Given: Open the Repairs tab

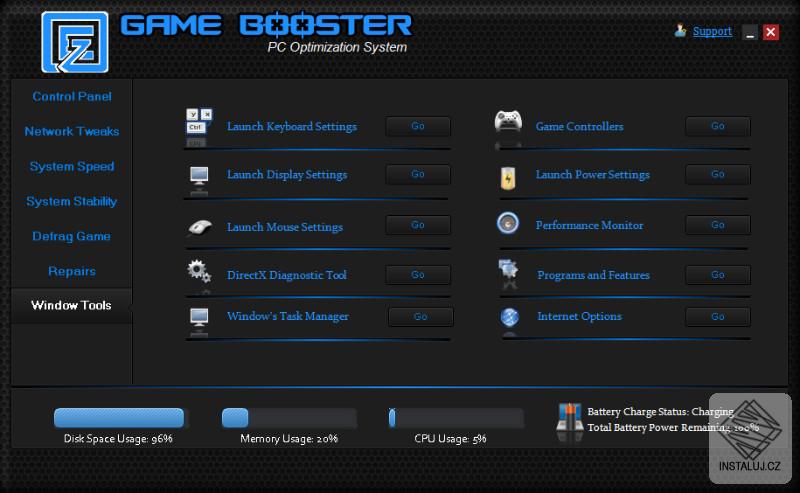Looking at the screenshot, I should tap(72, 271).
